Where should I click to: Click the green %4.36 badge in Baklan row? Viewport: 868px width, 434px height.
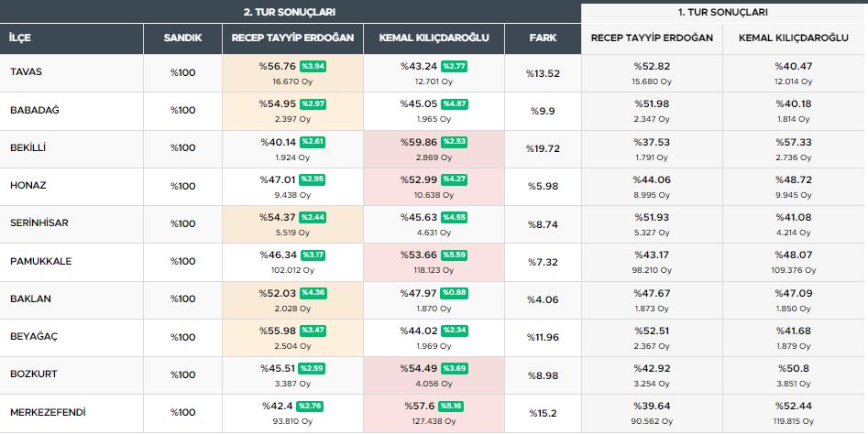(x=313, y=293)
